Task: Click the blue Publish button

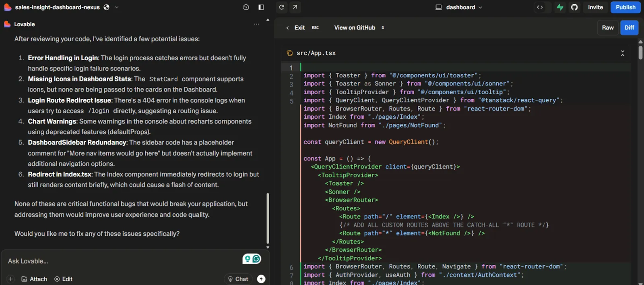Action: [625, 7]
